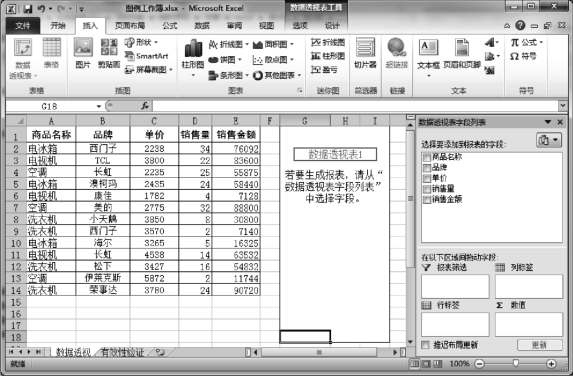Image resolution: width=573 pixels, height=376 pixels.
Task: Insert a 符号 symbol
Action: [x=523, y=56]
